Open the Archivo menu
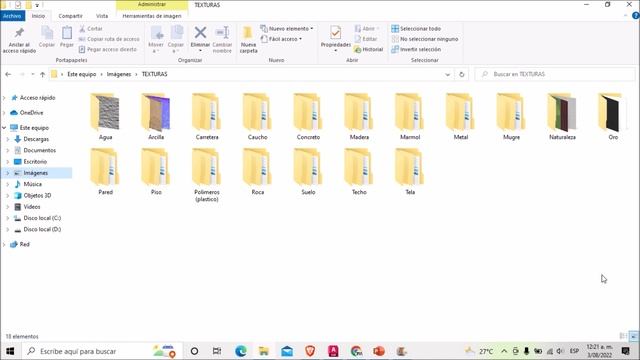Viewport: 640px width, 360px height. coord(12,16)
